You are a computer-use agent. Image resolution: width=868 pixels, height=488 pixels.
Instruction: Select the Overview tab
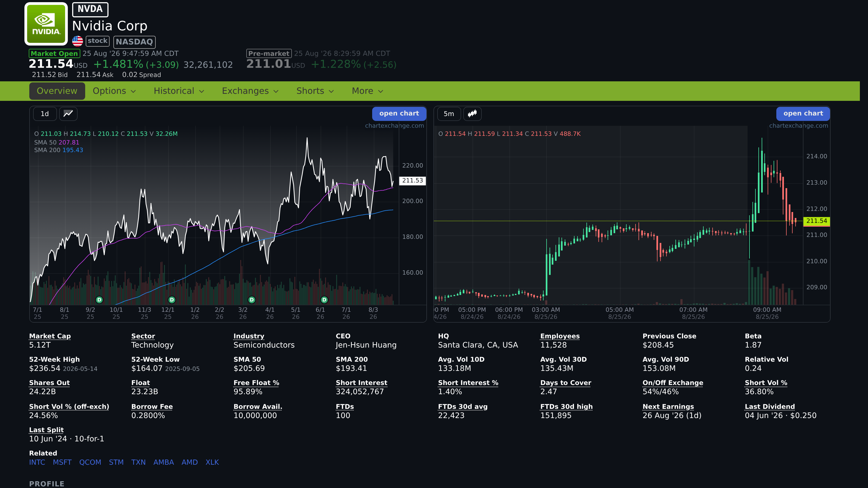click(57, 91)
